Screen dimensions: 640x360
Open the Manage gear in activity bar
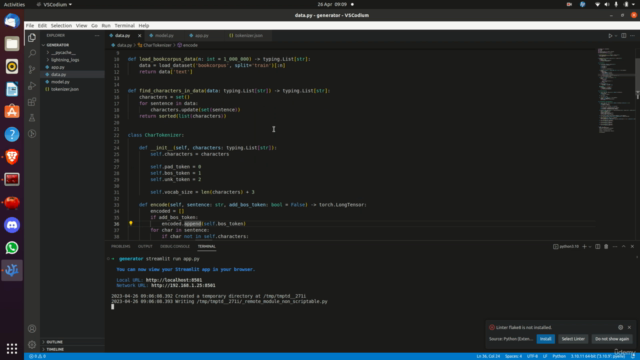(32, 345)
